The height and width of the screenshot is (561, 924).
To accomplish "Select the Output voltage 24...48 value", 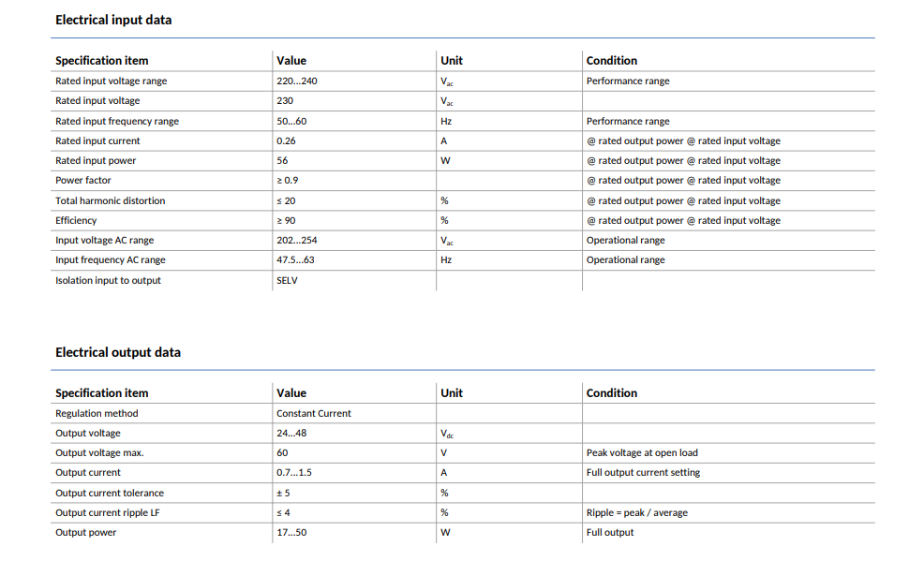I will point(291,434).
